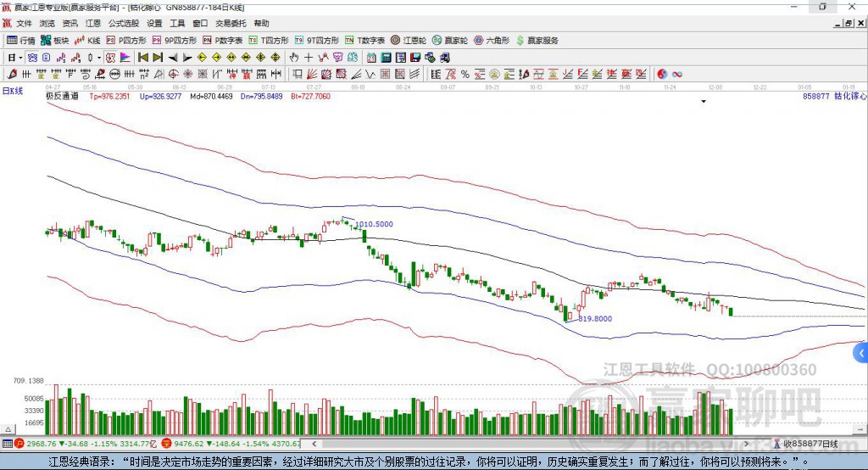Jump to first bar icon
This screenshot has width=868, height=470.
pyautogui.click(x=142, y=58)
